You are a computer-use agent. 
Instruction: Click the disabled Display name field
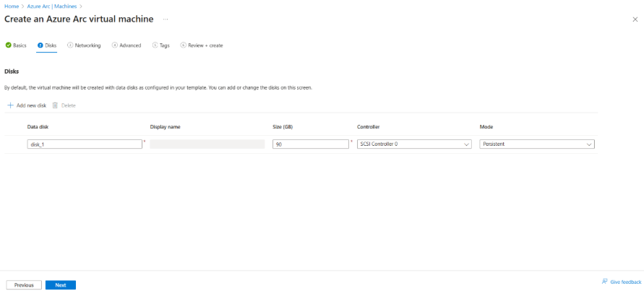207,144
